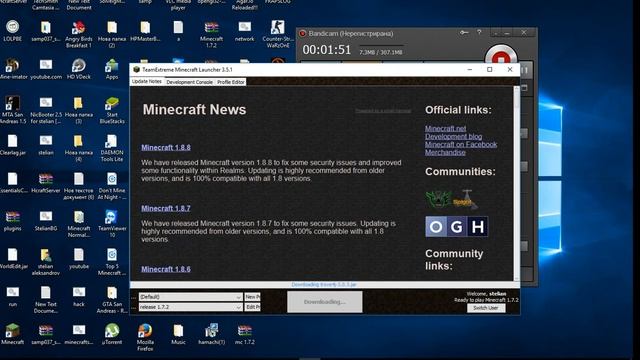Open the Development blog link
Image resolution: width=640 pixels, height=360 pixels.
click(x=453, y=136)
